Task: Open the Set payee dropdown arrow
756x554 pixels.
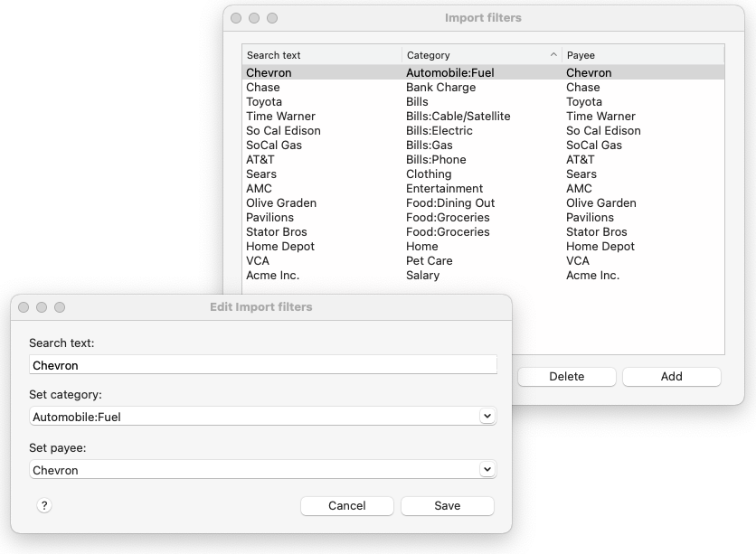Action: click(487, 469)
